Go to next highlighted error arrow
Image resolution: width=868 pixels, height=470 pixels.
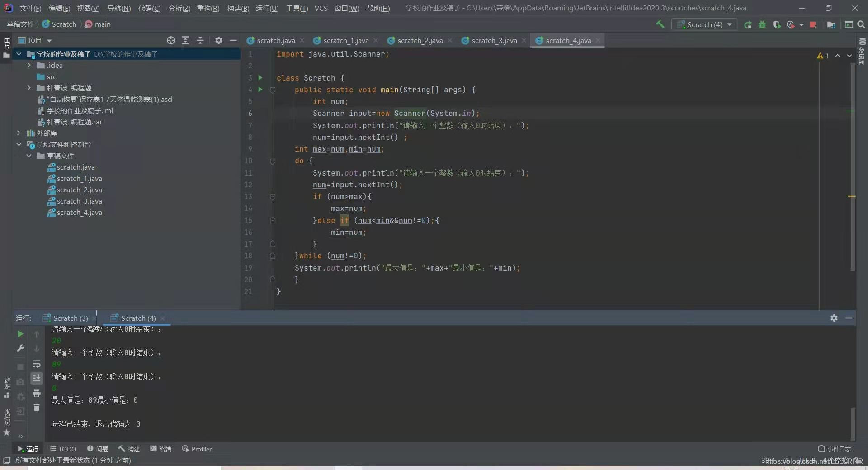point(849,56)
